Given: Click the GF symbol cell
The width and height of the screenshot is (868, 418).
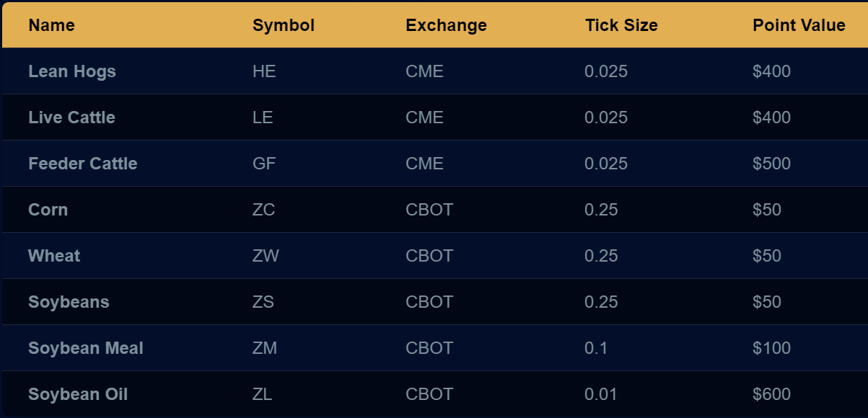Looking at the screenshot, I should point(264,164).
